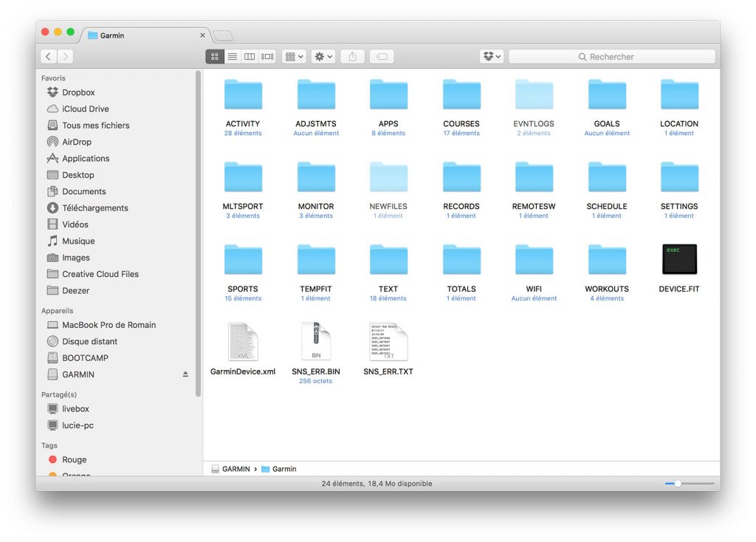Open the gear action menu
756x542 pixels.
323,57
